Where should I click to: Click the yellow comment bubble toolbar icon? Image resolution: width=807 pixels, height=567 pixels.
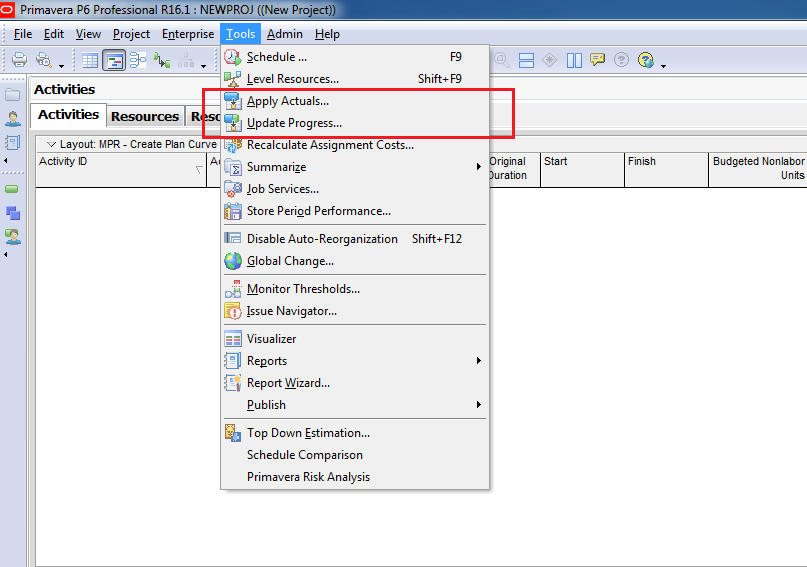click(598, 60)
